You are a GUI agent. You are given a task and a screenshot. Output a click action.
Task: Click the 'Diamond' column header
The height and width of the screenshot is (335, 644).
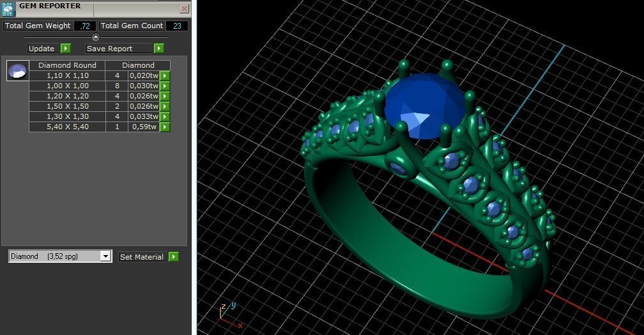[138, 65]
